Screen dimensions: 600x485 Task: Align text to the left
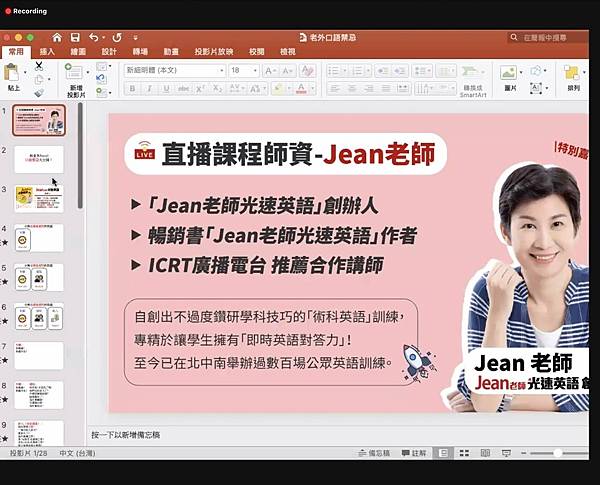pyautogui.click(x=335, y=89)
